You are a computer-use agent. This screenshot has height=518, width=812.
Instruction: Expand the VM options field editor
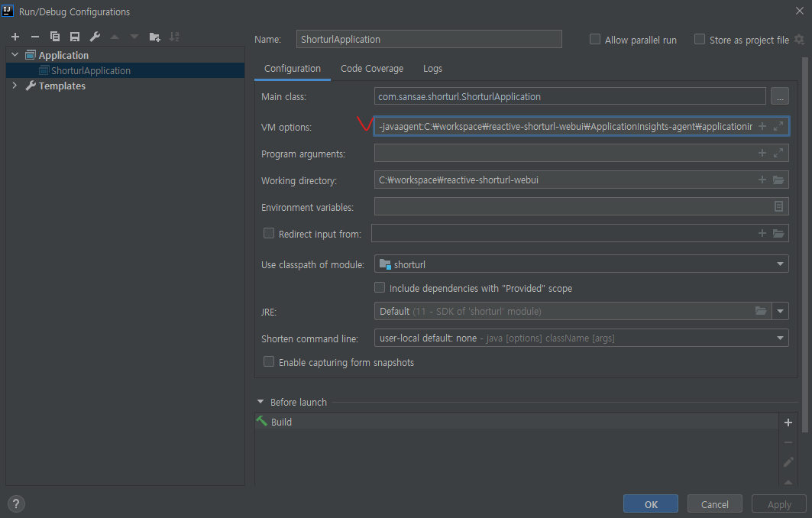pos(778,127)
